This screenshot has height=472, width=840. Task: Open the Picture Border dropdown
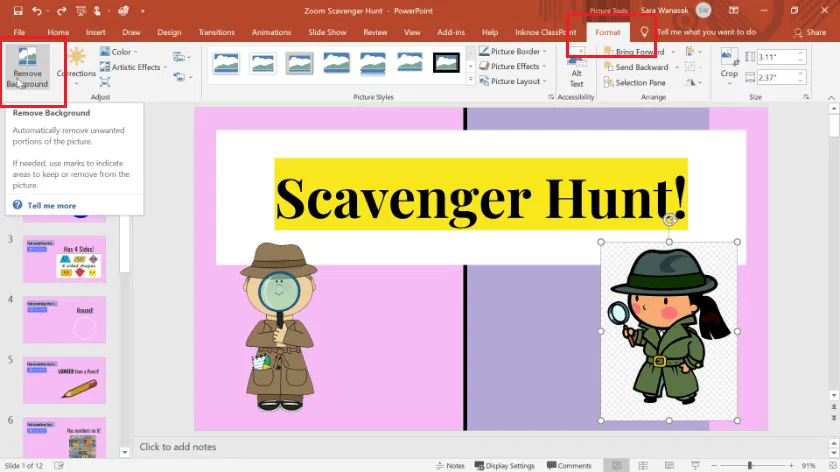[x=513, y=51]
